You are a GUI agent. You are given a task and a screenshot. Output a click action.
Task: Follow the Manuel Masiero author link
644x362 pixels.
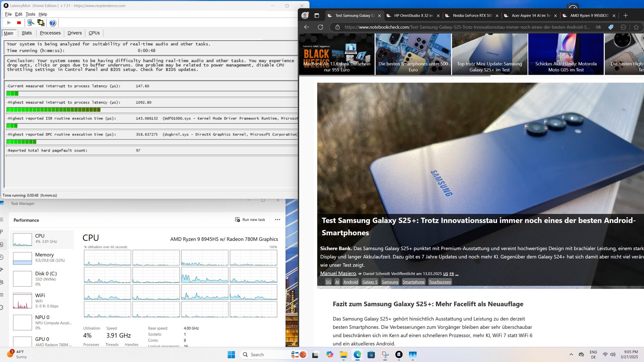(x=338, y=274)
